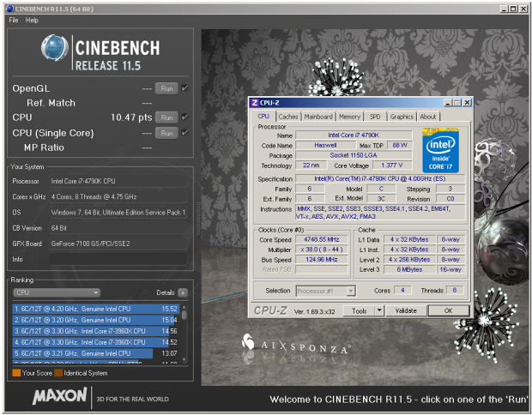
Task: Switch to About tab in CPU-Z
Action: [x=428, y=117]
